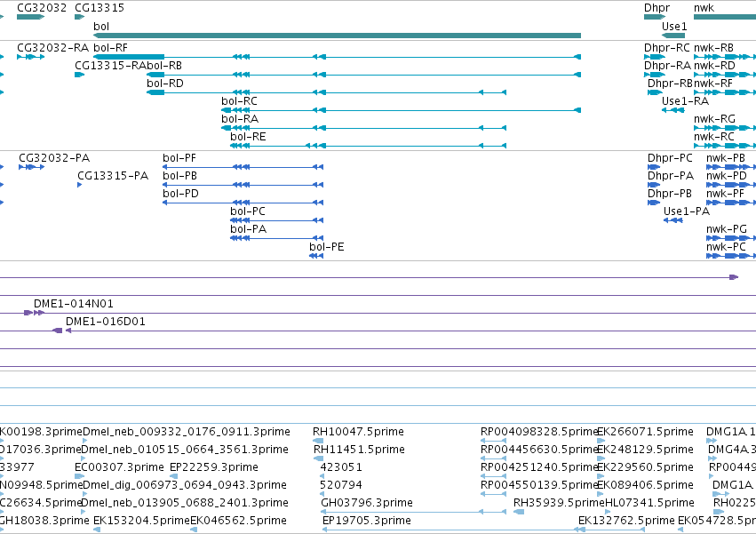Select the CG13315 gene glyph
This screenshot has height=534, width=756.
point(80,17)
